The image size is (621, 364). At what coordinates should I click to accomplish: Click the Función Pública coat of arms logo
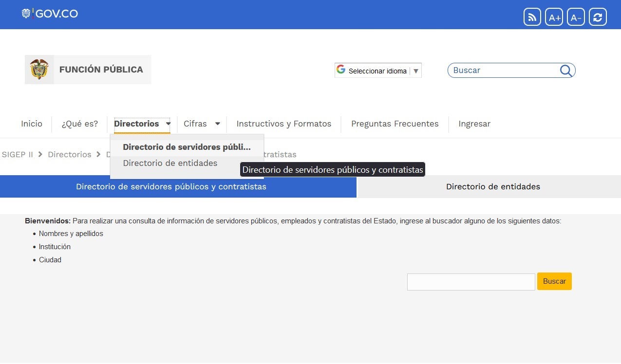coord(39,70)
